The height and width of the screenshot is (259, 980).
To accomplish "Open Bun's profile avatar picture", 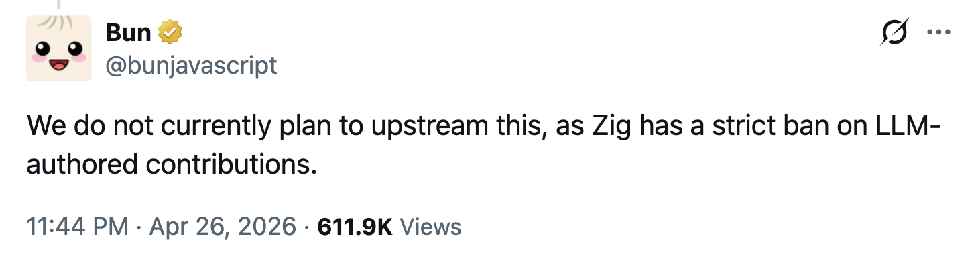I will click(59, 48).
